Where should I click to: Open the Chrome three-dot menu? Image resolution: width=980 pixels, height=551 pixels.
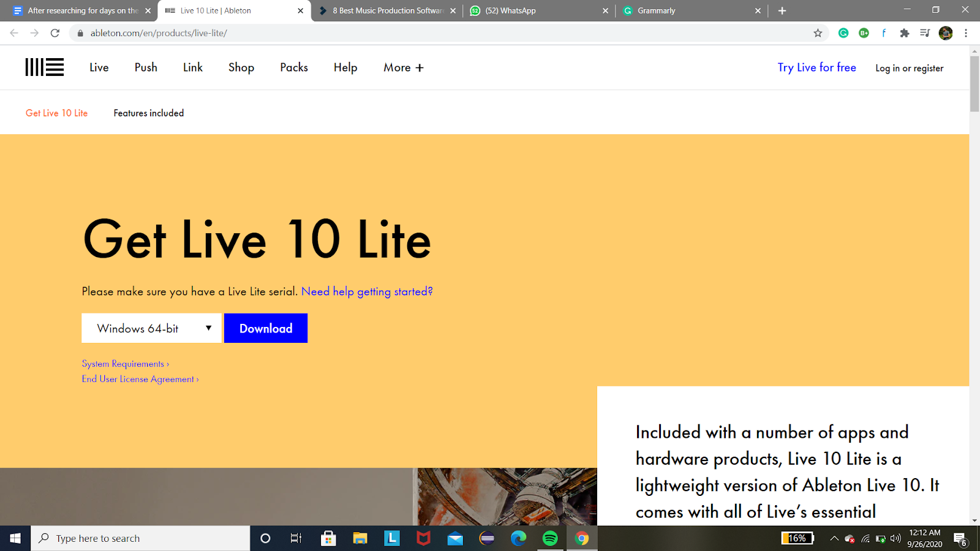[x=966, y=33]
